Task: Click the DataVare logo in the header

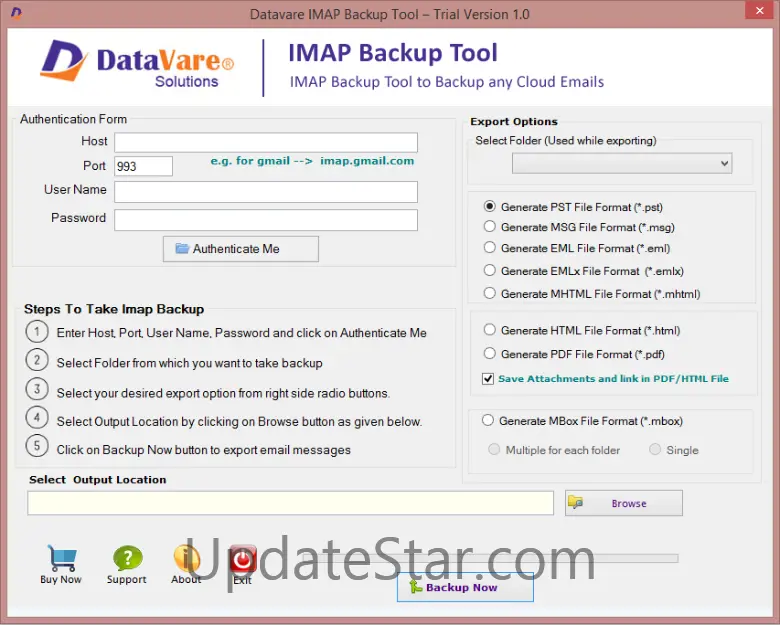Action: [137, 65]
